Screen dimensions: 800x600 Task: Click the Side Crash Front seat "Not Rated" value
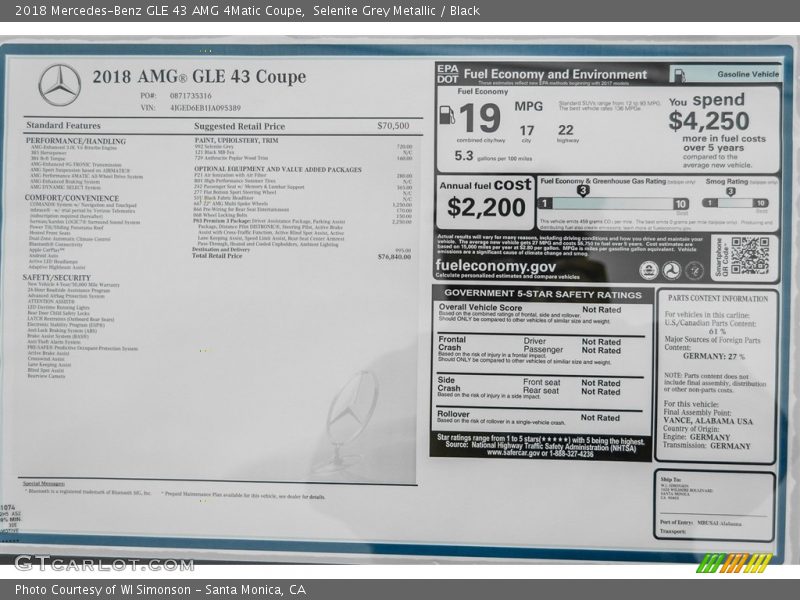click(601, 383)
